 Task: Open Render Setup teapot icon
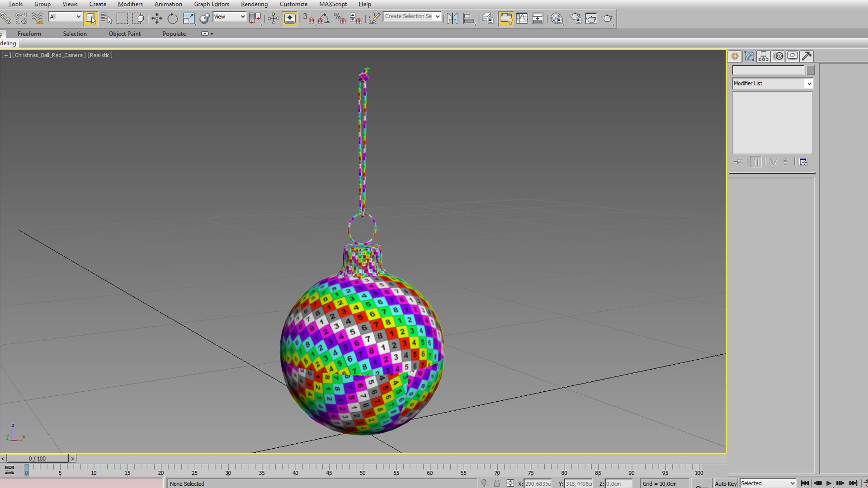(576, 19)
